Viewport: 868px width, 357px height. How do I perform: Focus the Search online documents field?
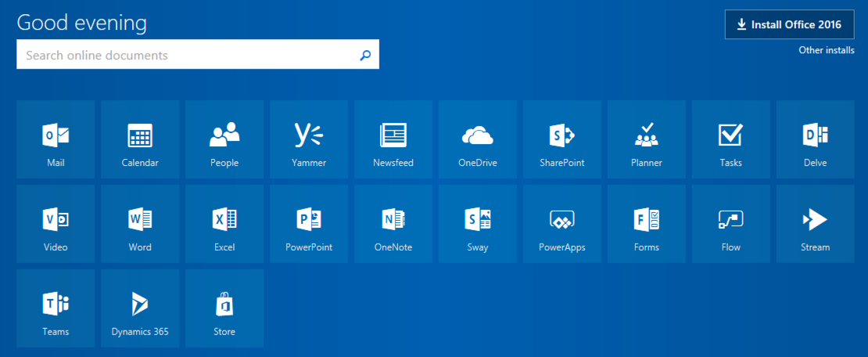[198, 54]
